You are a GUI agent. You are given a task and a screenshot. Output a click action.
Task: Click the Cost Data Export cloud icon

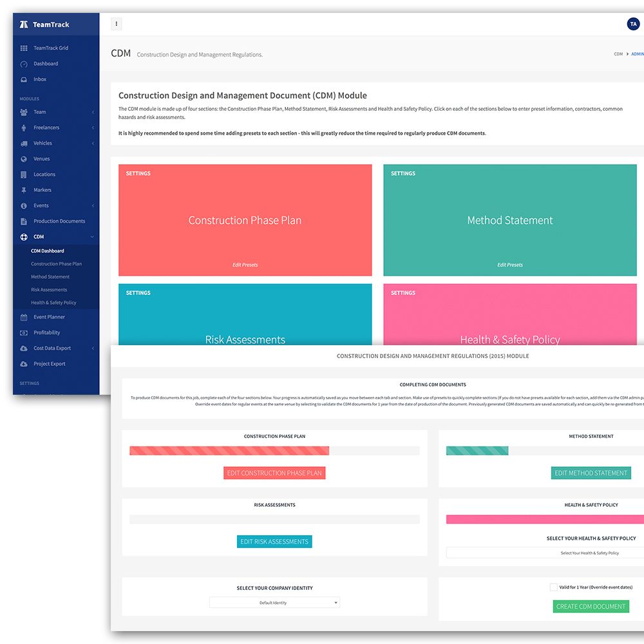(x=24, y=348)
